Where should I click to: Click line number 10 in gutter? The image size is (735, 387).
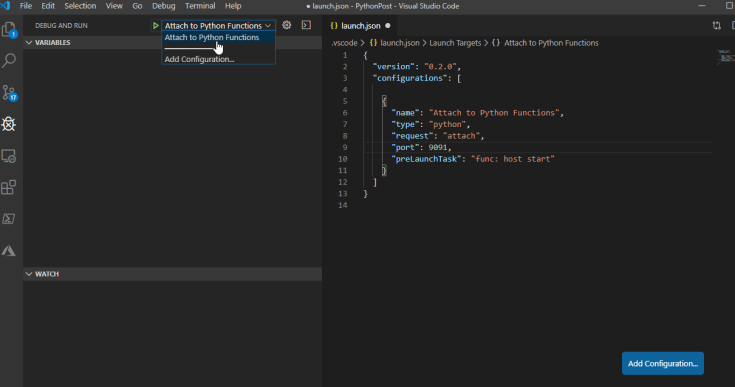click(343, 159)
